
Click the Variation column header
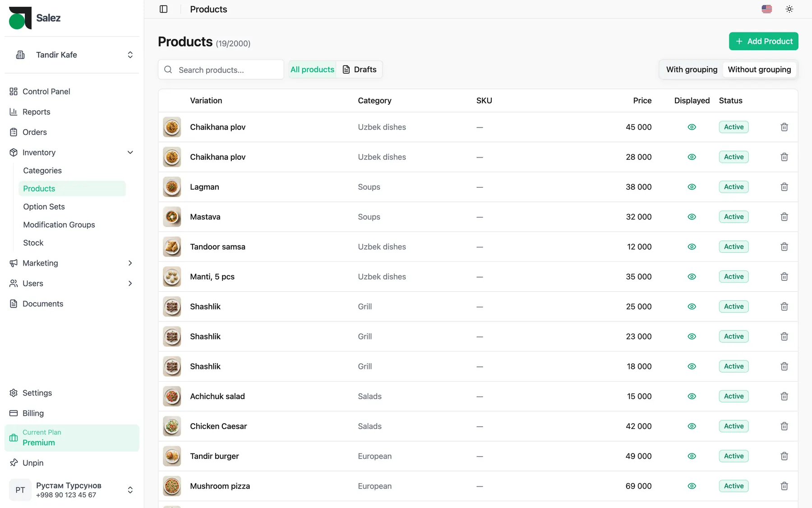coord(206,100)
